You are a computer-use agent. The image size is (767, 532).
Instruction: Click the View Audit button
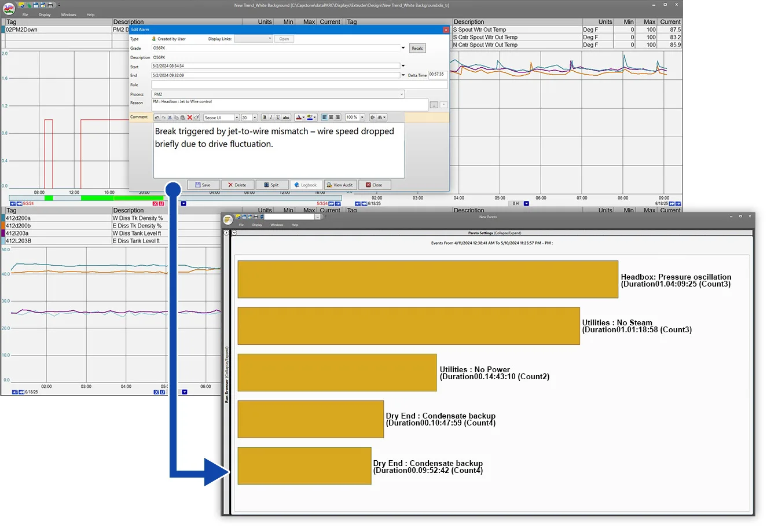click(340, 185)
